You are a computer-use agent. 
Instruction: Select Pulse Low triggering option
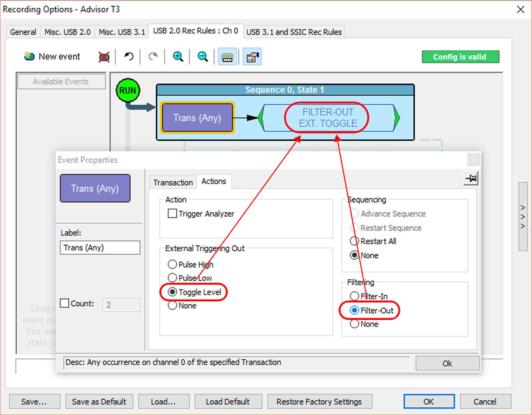pos(172,278)
